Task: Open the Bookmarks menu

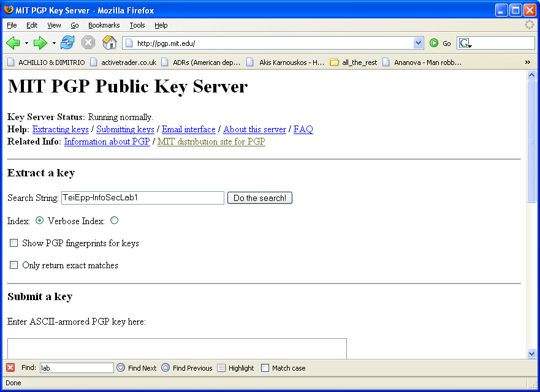Action: (x=104, y=25)
